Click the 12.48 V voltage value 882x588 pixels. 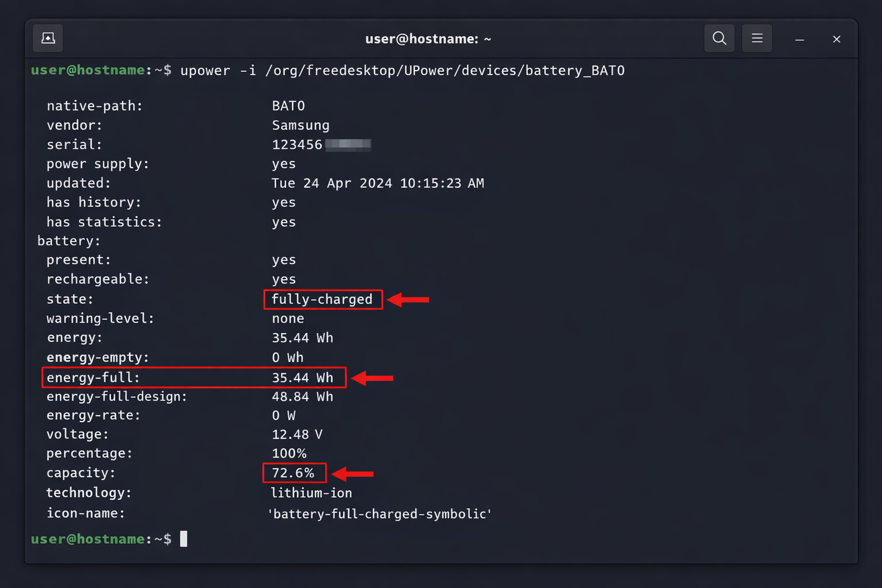(296, 434)
